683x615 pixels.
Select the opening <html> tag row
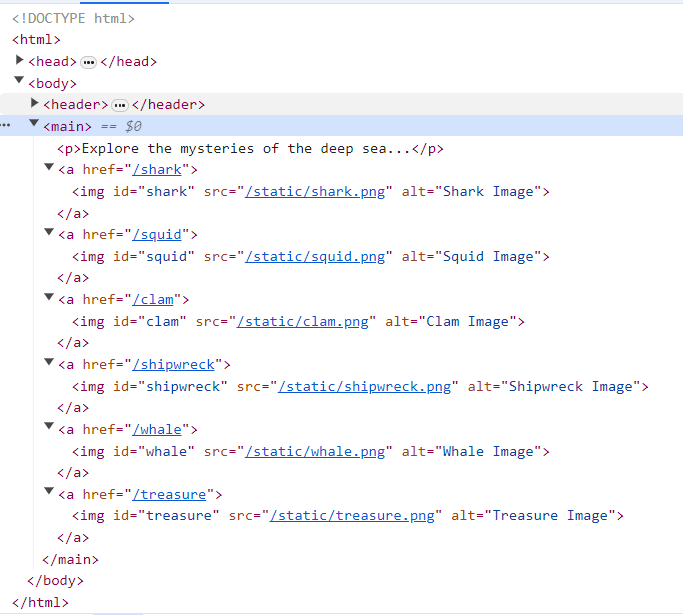(x=36, y=40)
